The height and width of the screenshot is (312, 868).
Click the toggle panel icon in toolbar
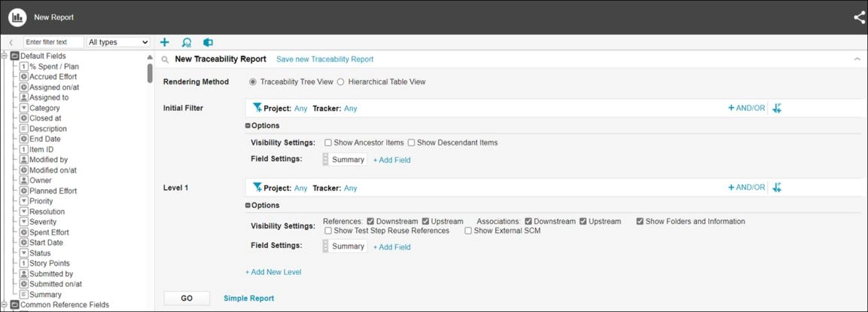point(208,42)
